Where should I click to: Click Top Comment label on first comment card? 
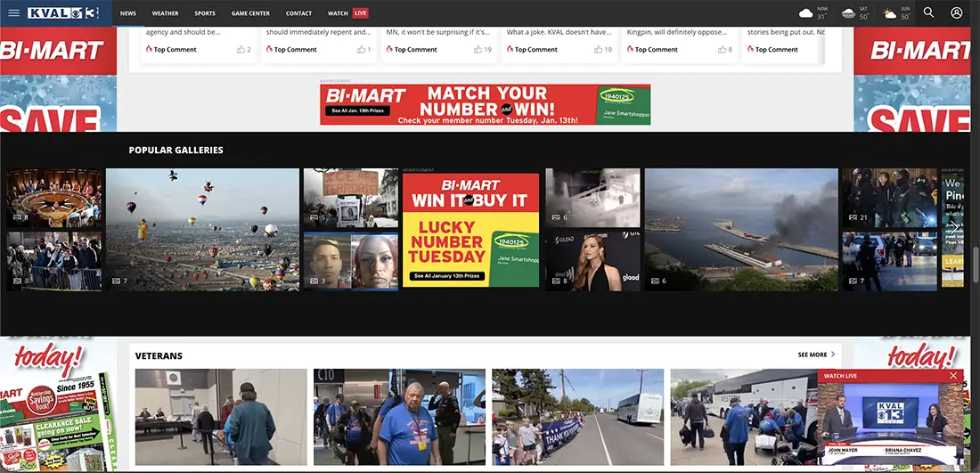point(175,49)
